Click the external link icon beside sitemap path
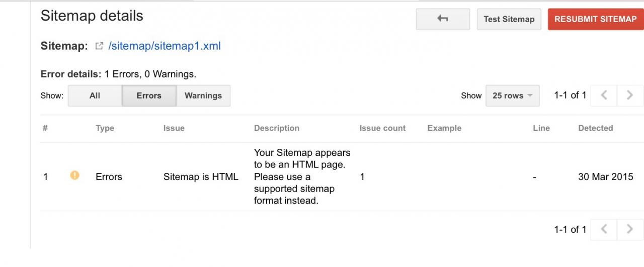This screenshot has height=267, width=644. (x=99, y=46)
